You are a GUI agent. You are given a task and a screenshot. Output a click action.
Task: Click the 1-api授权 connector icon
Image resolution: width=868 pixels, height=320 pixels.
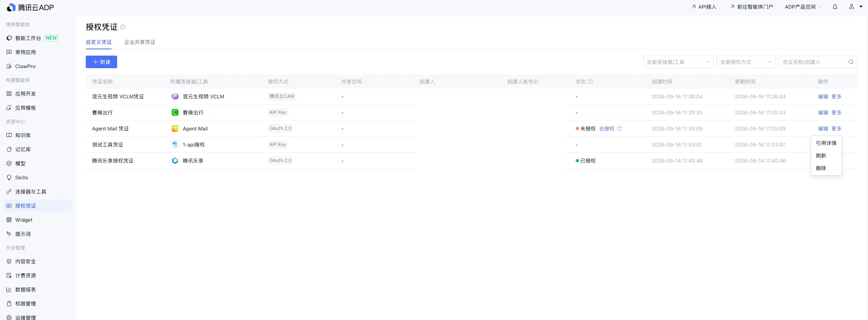pyautogui.click(x=175, y=145)
